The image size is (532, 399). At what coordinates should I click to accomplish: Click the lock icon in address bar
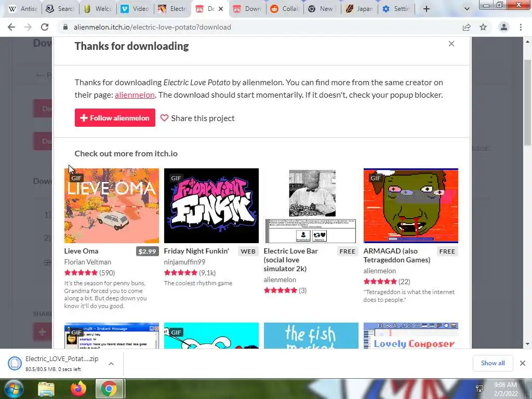[65, 27]
